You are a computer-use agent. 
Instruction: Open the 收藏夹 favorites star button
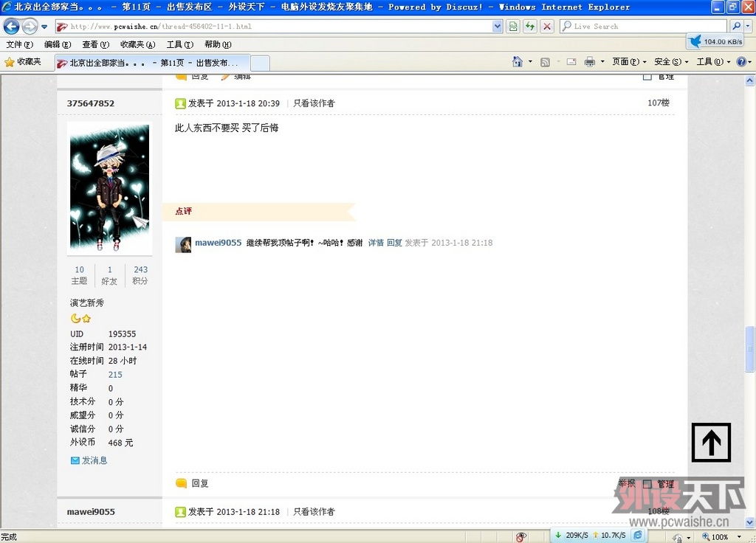click(x=23, y=62)
